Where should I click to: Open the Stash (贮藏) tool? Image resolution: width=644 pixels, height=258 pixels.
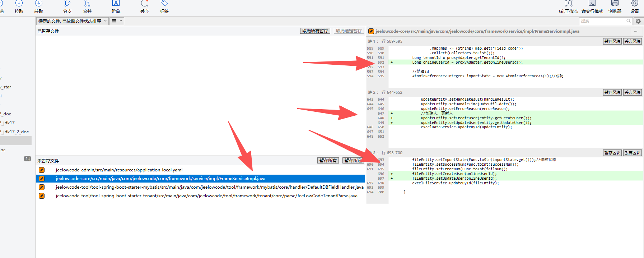click(x=116, y=4)
